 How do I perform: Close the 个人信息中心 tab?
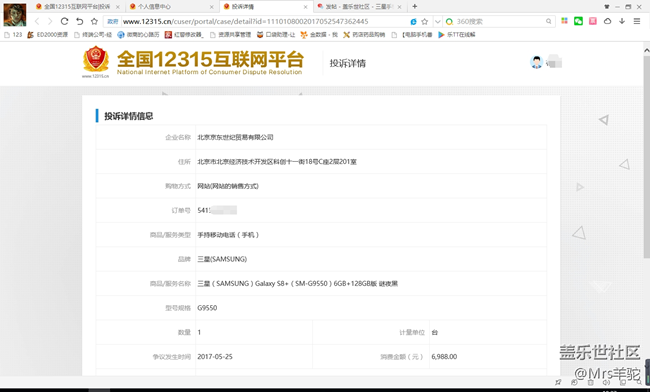point(211,7)
